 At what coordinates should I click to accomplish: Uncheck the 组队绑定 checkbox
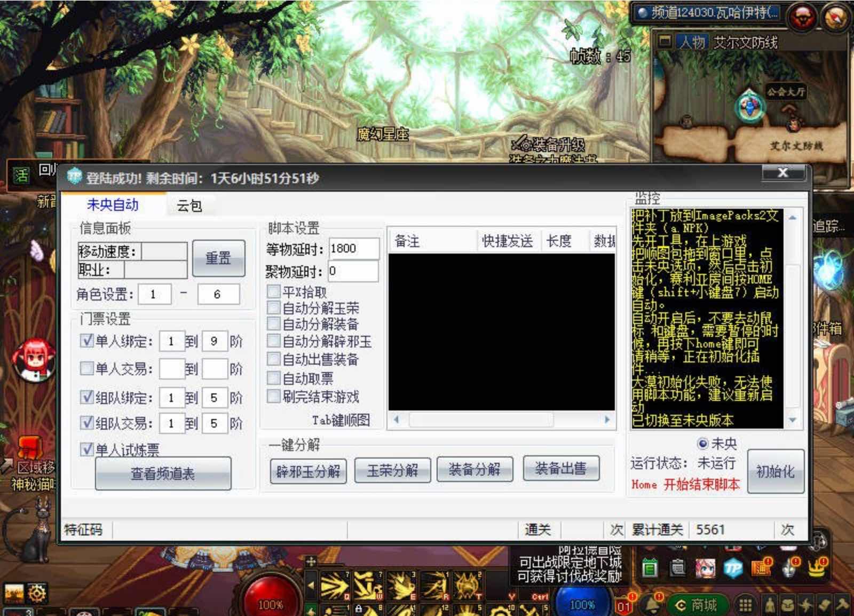click(x=86, y=397)
